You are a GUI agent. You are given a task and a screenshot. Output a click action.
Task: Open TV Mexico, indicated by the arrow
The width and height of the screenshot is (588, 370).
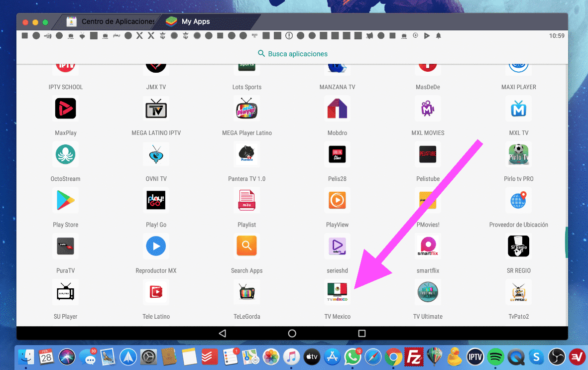337,292
